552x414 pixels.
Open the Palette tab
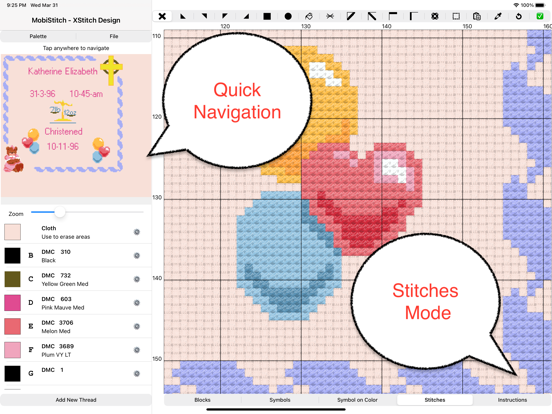[x=38, y=36]
